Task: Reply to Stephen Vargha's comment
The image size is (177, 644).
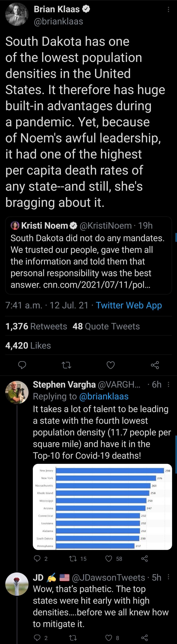Action: (x=37, y=559)
